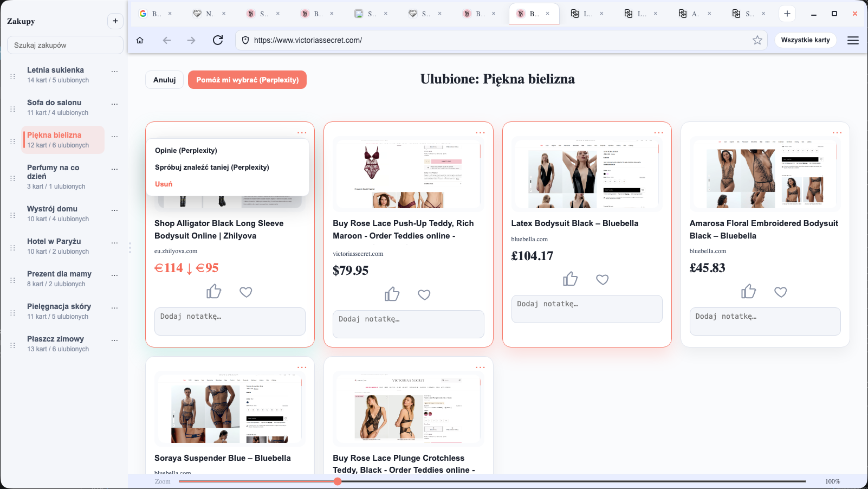This screenshot has width=868, height=489.
Task: Open options for Sofa do salonu list
Action: pos(114,104)
